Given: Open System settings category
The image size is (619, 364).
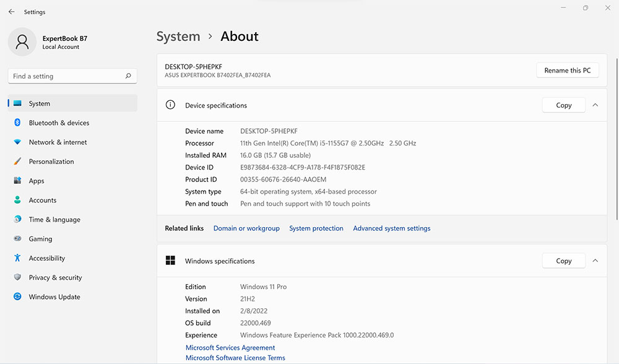Looking at the screenshot, I should coord(72,103).
